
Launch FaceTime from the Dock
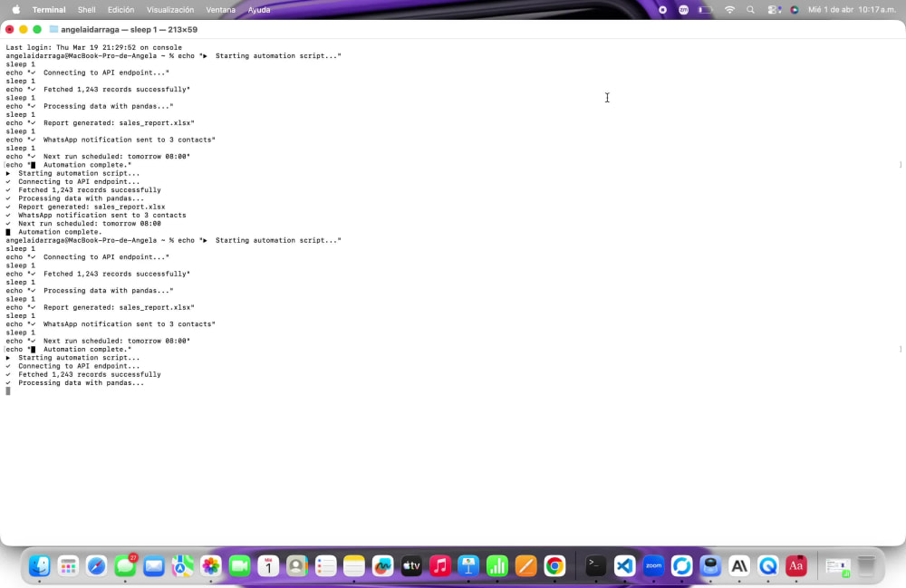(x=240, y=566)
